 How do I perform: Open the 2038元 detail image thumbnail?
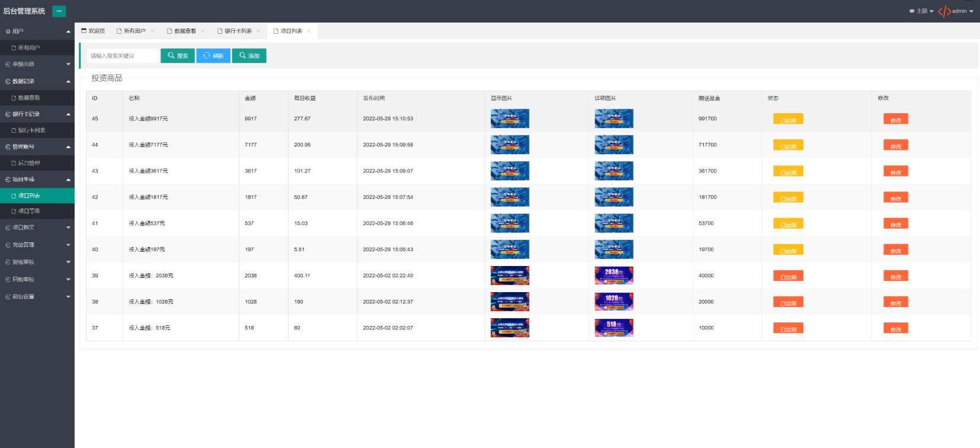614,276
